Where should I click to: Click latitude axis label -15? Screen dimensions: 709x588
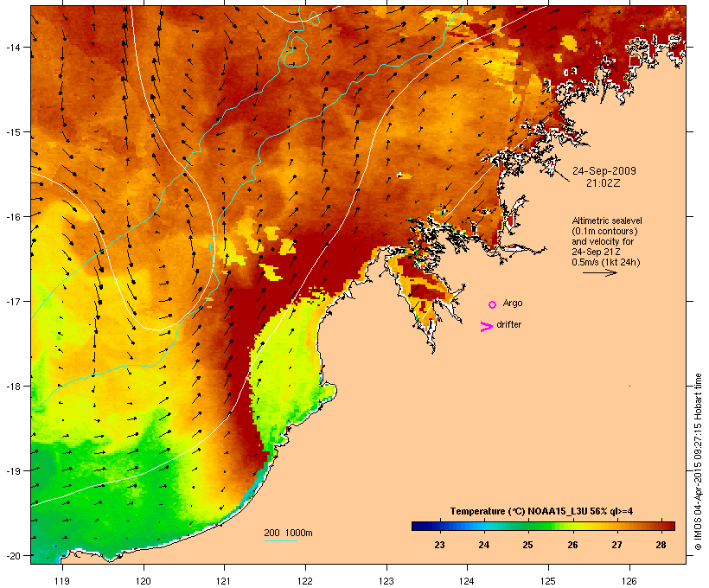12,132
